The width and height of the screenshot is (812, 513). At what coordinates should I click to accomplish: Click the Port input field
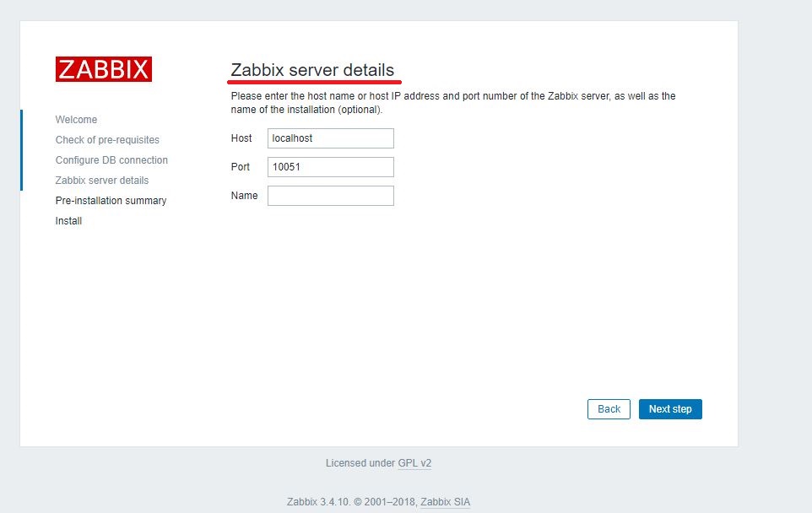pos(330,167)
